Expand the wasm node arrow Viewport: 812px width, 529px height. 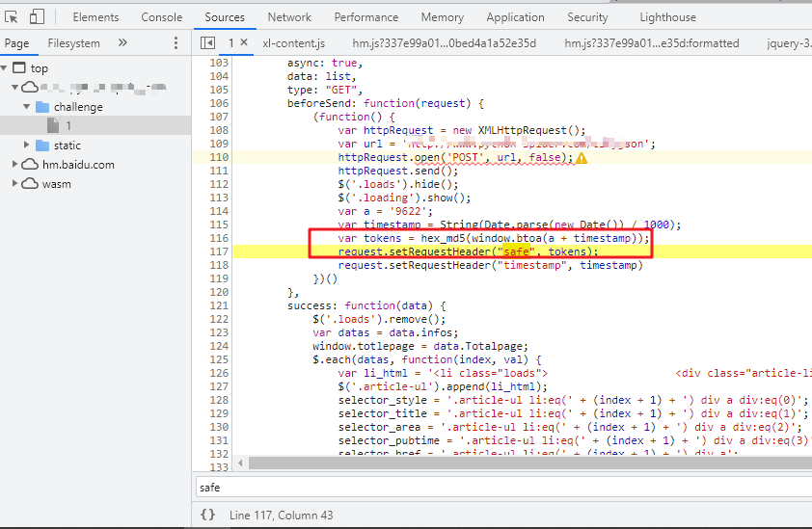[x=15, y=183]
